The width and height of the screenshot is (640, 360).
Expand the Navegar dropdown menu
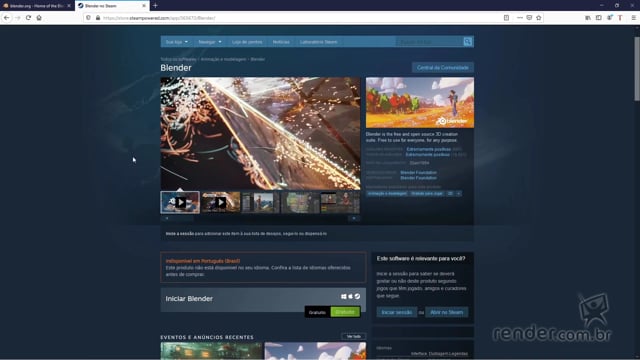tap(210, 42)
